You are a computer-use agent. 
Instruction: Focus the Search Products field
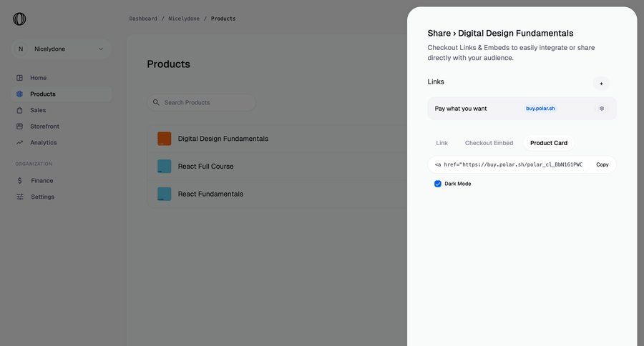[x=201, y=102]
